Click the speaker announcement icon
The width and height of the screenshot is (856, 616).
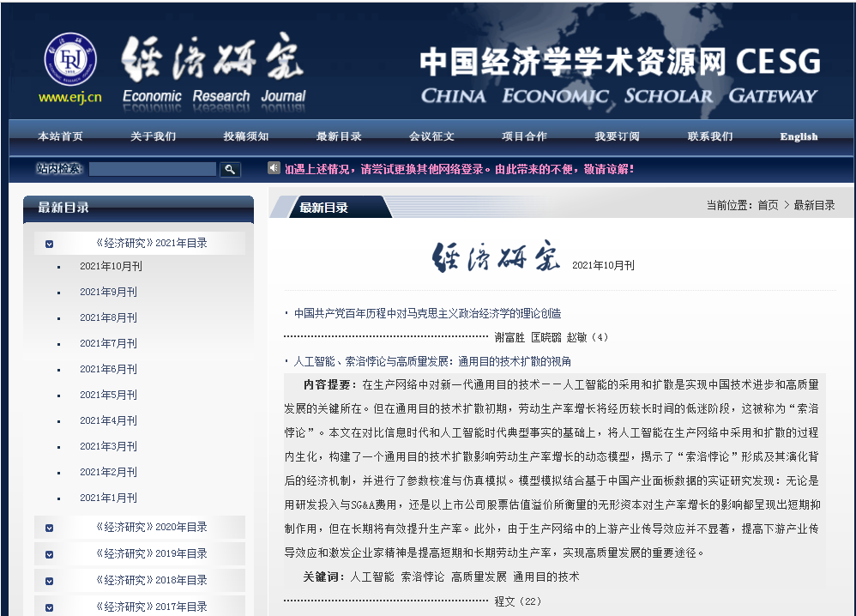pos(274,168)
